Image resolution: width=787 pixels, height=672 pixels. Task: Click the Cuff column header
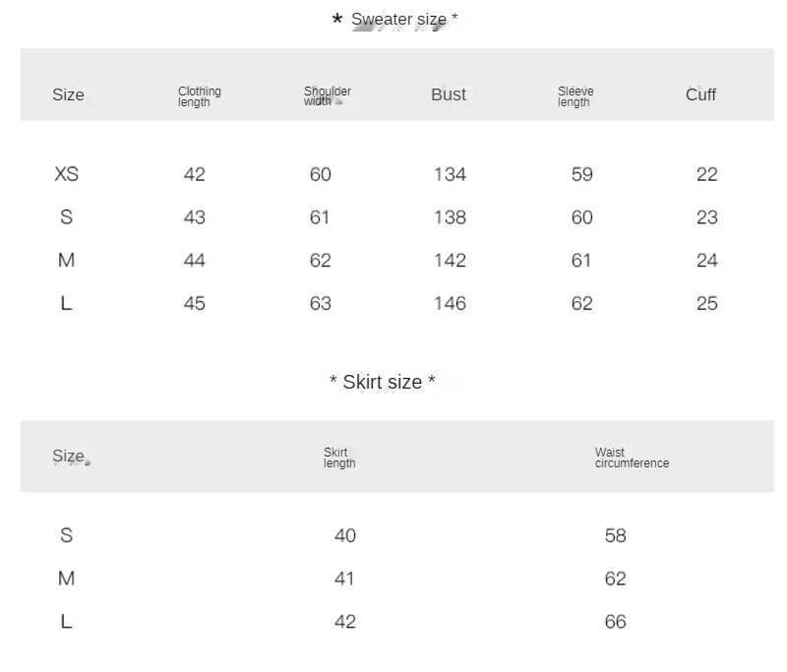(700, 94)
